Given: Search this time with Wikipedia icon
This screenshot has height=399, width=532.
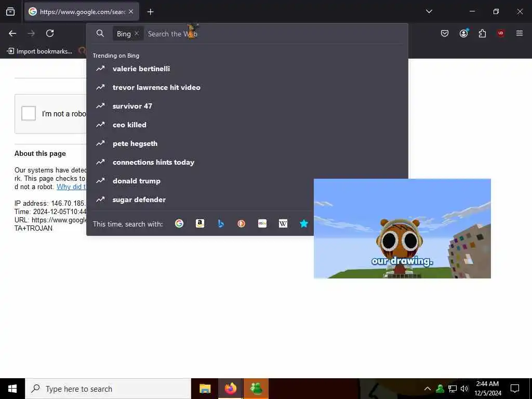Looking at the screenshot, I should 283,223.
